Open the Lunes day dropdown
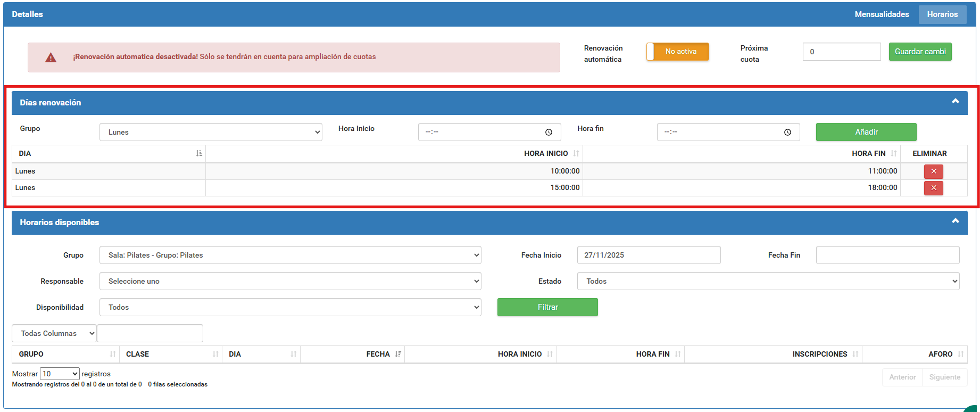The image size is (980, 412). [211, 132]
